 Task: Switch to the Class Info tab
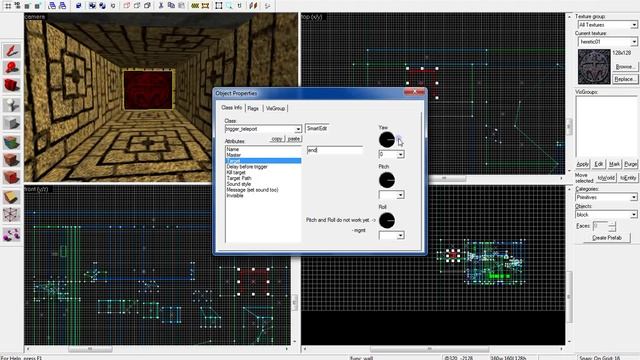231,107
